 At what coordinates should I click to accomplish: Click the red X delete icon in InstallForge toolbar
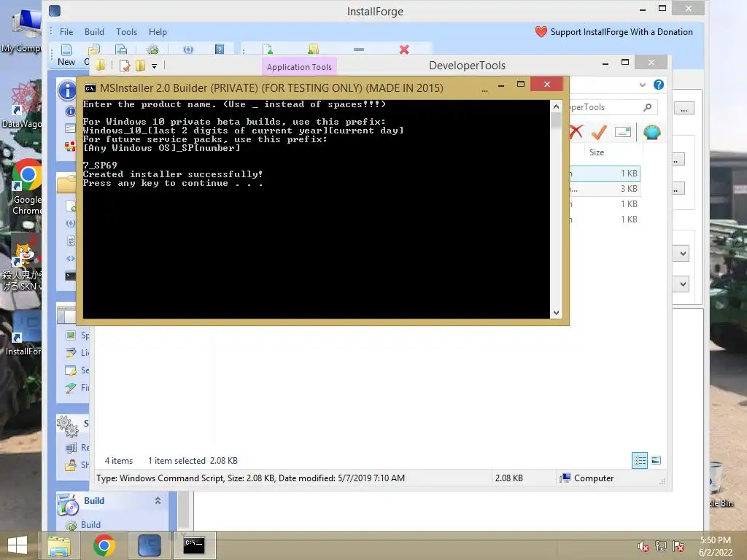404,50
